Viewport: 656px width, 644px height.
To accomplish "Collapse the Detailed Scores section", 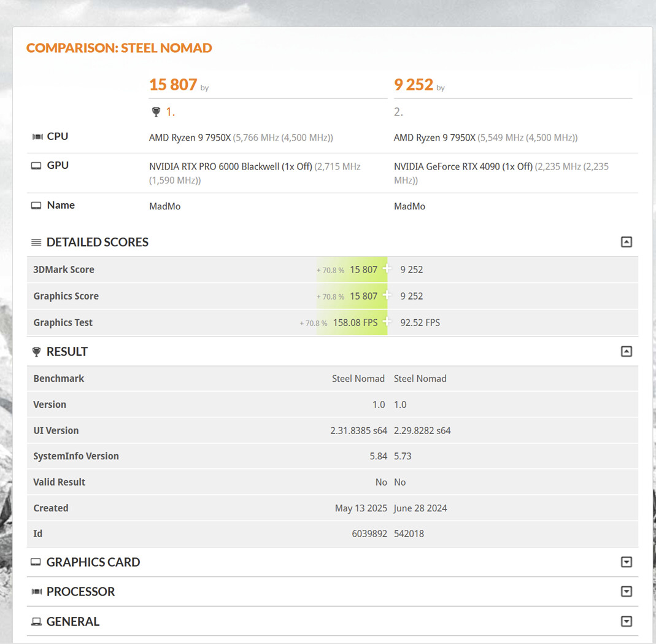I will [626, 242].
